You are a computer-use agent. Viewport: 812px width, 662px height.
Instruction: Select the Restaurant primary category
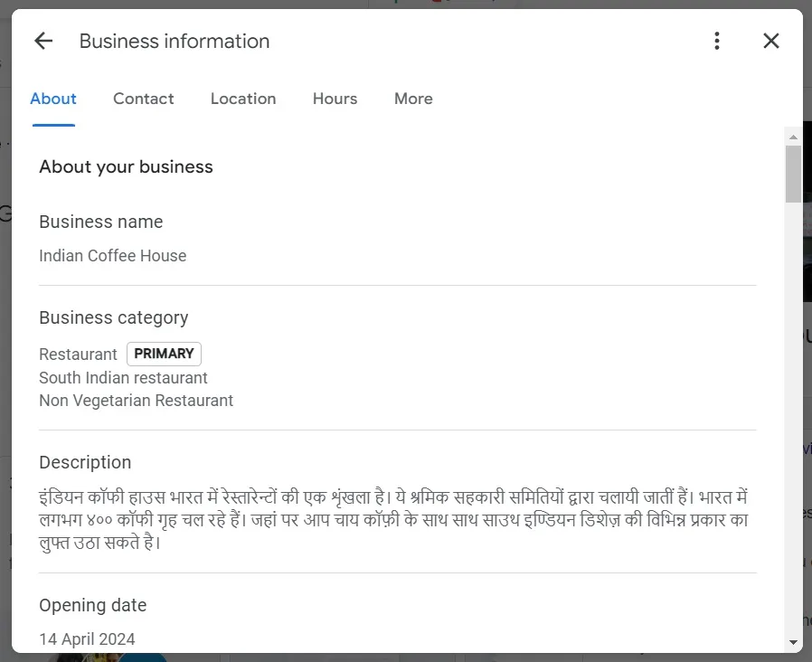78,355
